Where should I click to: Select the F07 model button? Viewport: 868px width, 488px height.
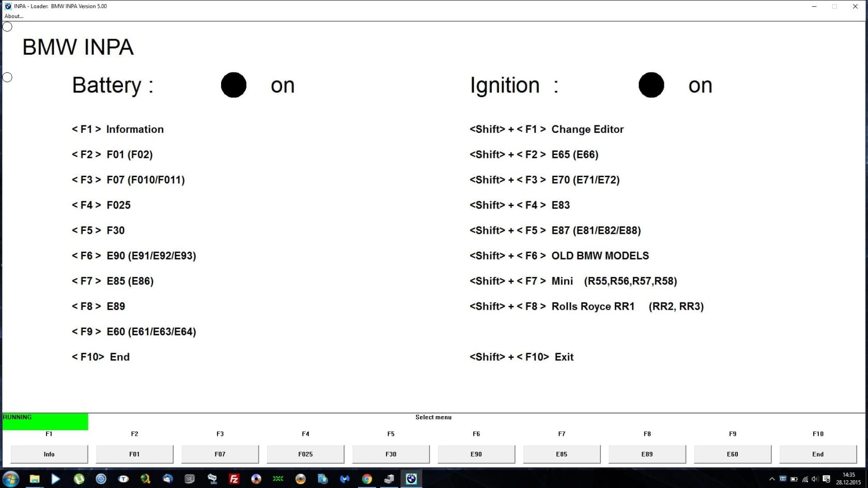(x=220, y=454)
